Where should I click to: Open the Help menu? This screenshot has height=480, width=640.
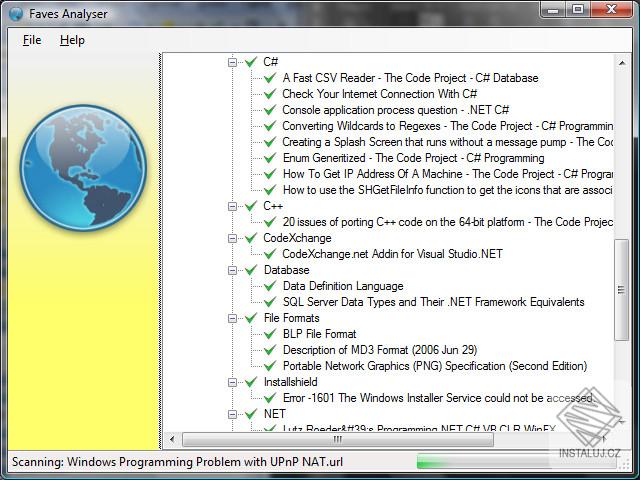click(72, 40)
